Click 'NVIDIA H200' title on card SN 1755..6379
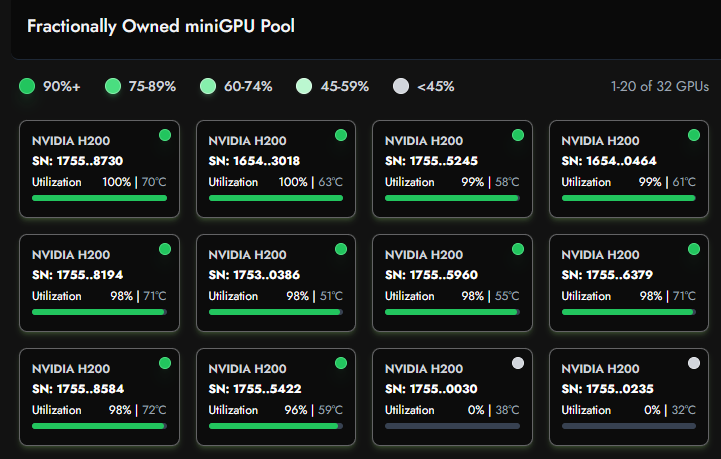 (601, 255)
